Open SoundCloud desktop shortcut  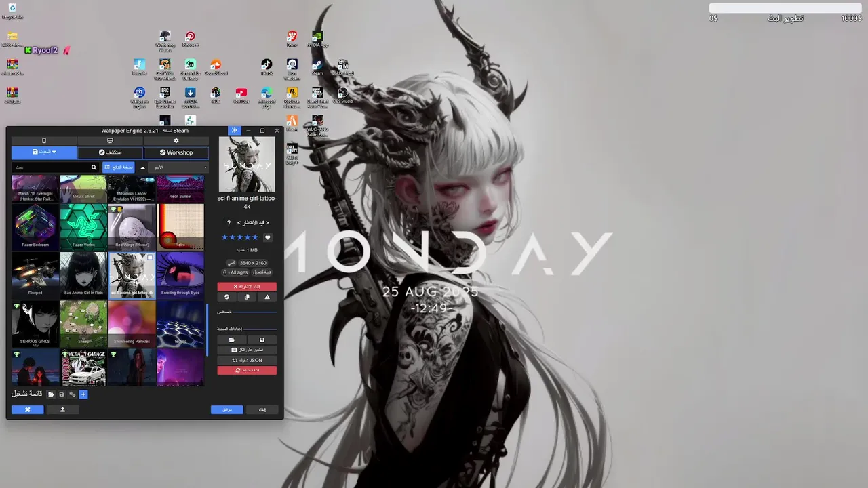pyautogui.click(x=216, y=68)
